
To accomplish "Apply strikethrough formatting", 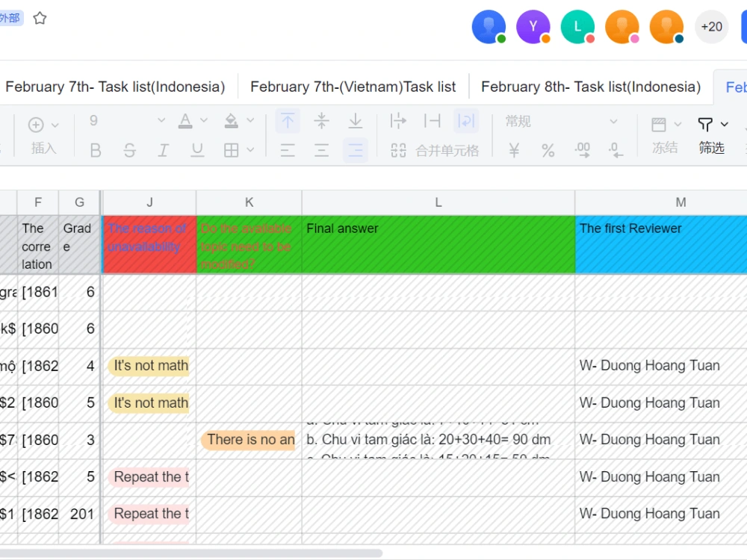I will pos(129,151).
